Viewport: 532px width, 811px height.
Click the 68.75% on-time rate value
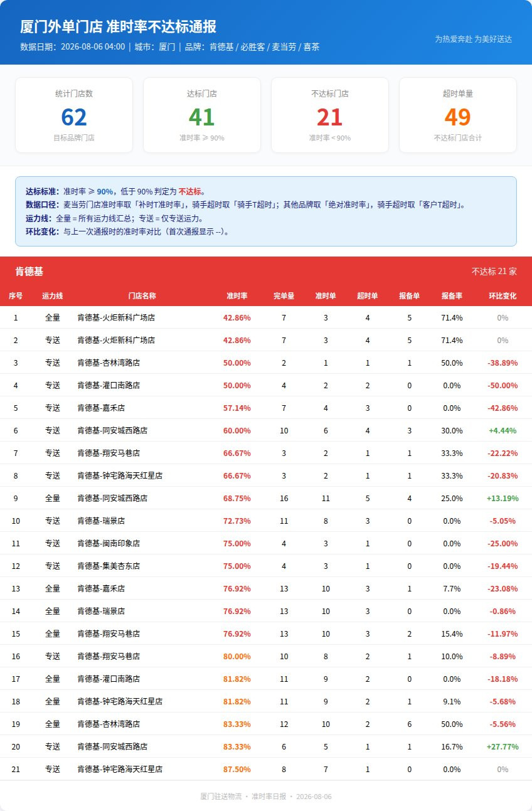(x=237, y=499)
